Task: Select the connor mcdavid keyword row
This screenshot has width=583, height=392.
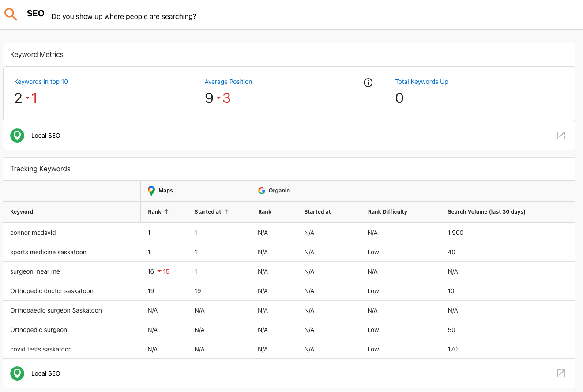Action: pos(33,233)
